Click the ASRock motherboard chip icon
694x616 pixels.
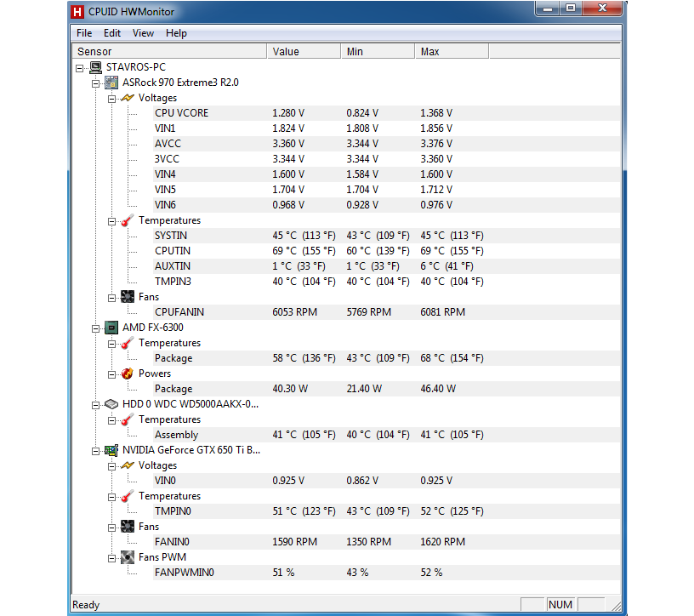[111, 83]
